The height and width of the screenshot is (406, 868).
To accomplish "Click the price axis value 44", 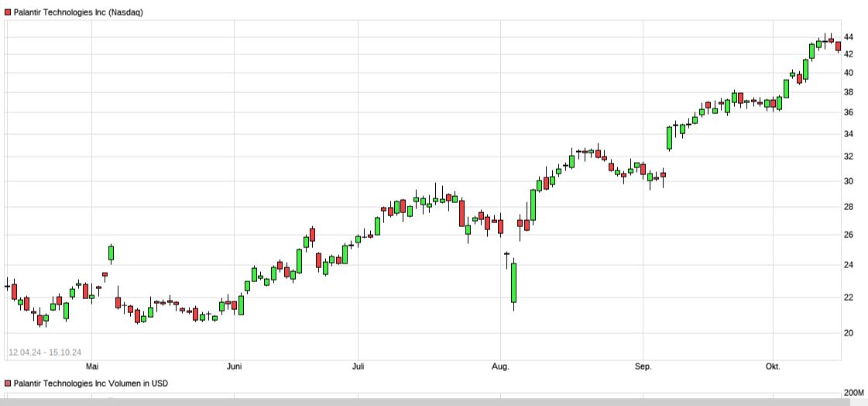I will [x=848, y=37].
